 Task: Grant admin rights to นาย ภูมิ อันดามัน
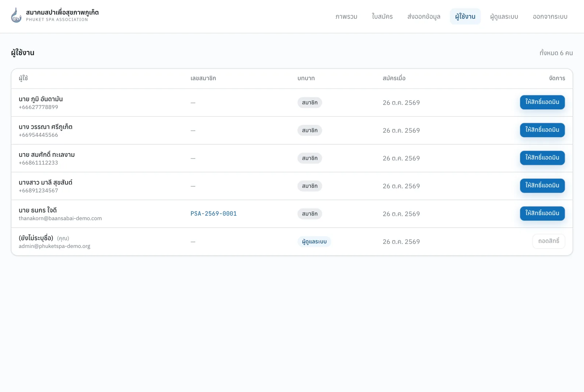pyautogui.click(x=542, y=102)
